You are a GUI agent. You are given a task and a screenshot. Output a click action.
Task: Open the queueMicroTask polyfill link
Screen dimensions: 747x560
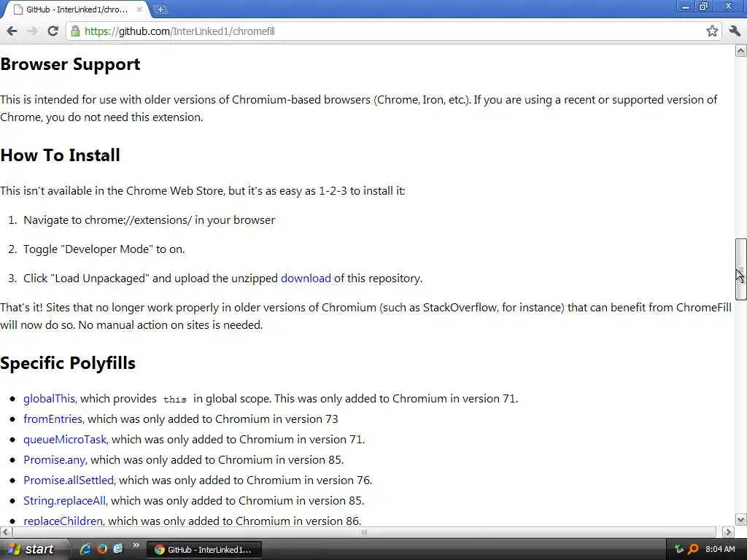pyautogui.click(x=65, y=440)
